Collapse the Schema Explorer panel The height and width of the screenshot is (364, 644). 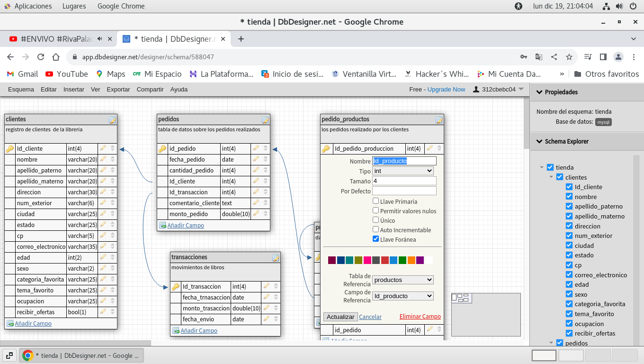[538, 141]
